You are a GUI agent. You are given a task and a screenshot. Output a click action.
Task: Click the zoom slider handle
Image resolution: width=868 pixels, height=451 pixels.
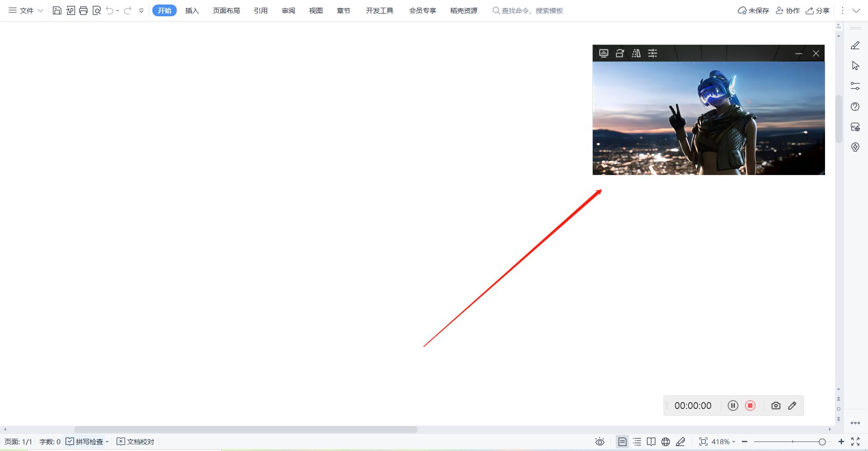822,442
